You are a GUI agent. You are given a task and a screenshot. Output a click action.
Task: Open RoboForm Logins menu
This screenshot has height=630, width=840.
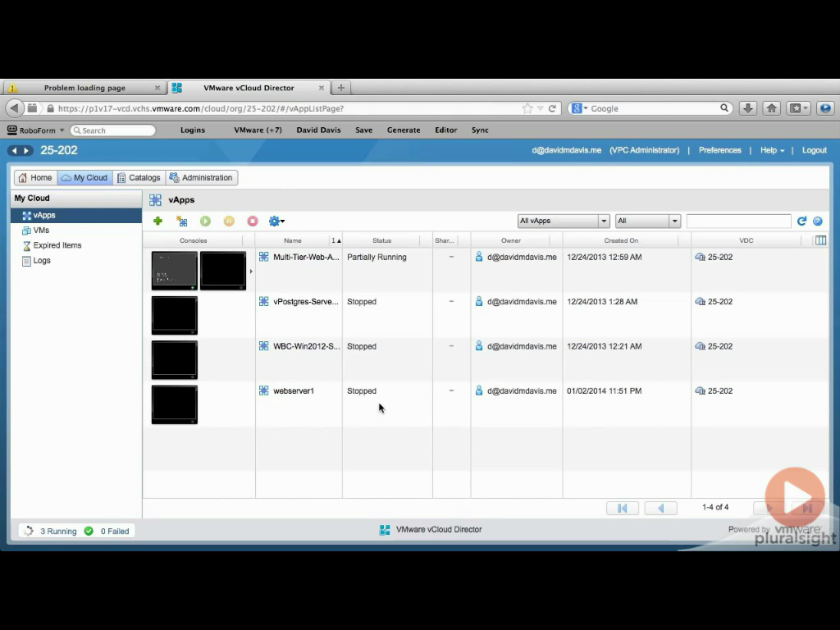192,130
